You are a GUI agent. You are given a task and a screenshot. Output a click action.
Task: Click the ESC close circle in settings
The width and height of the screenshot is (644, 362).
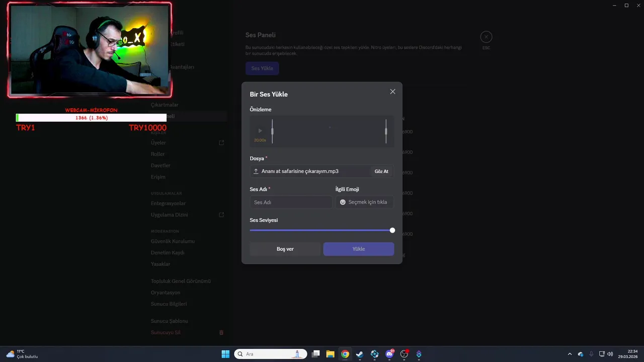[486, 37]
